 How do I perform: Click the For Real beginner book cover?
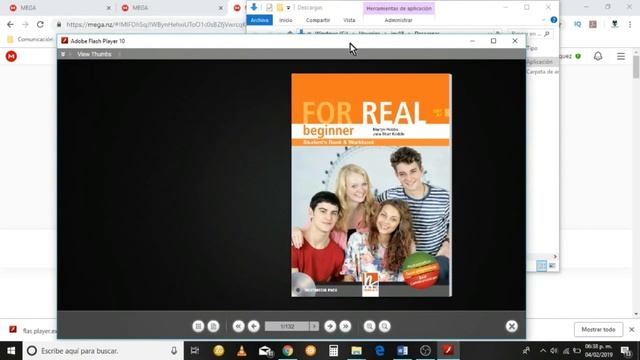(x=371, y=185)
